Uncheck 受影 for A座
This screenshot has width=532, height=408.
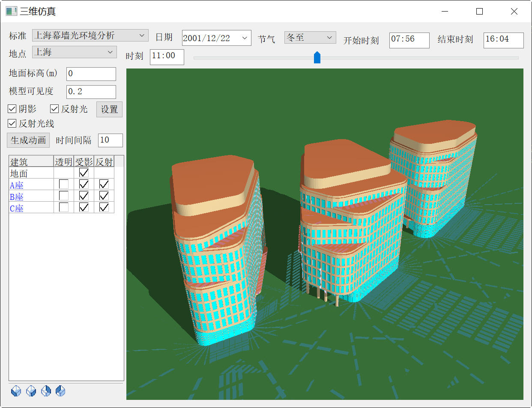(84, 185)
